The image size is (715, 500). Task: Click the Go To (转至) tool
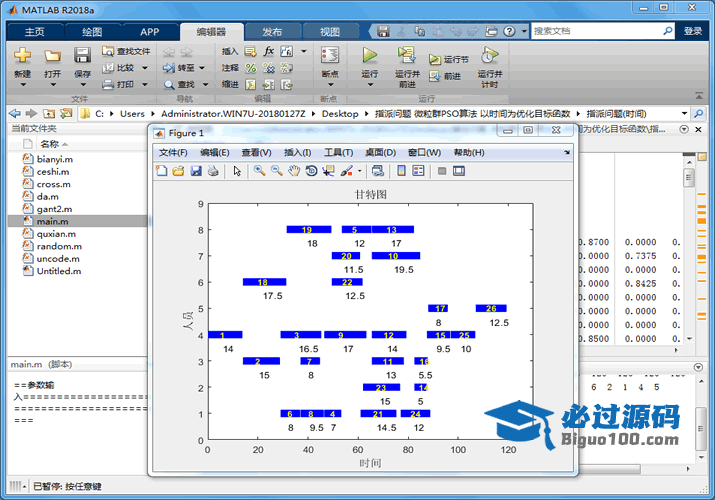[180, 68]
